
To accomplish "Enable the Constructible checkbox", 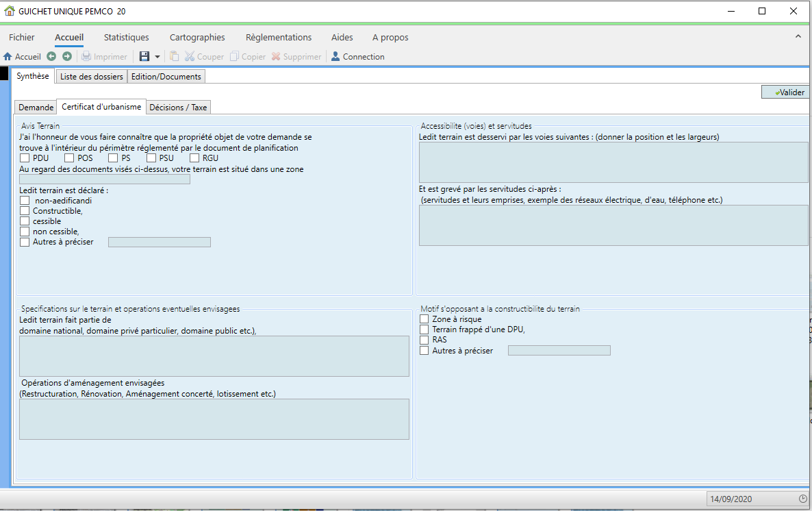I will (25, 211).
